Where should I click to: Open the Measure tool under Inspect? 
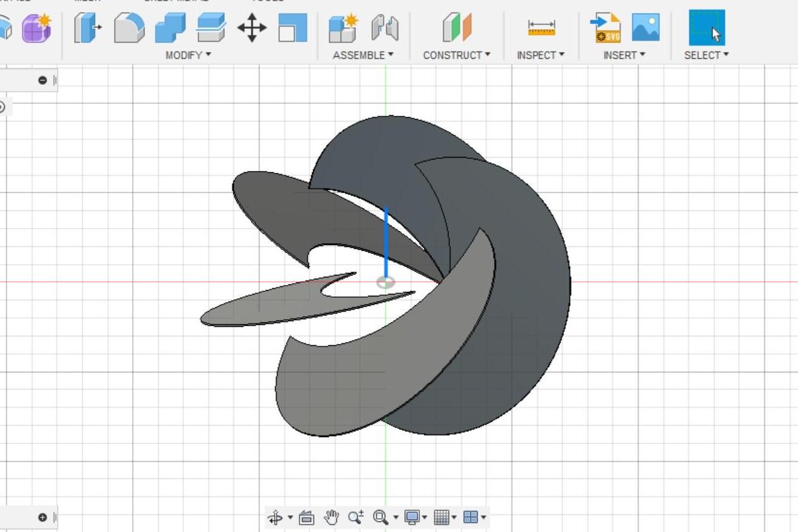[x=542, y=28]
